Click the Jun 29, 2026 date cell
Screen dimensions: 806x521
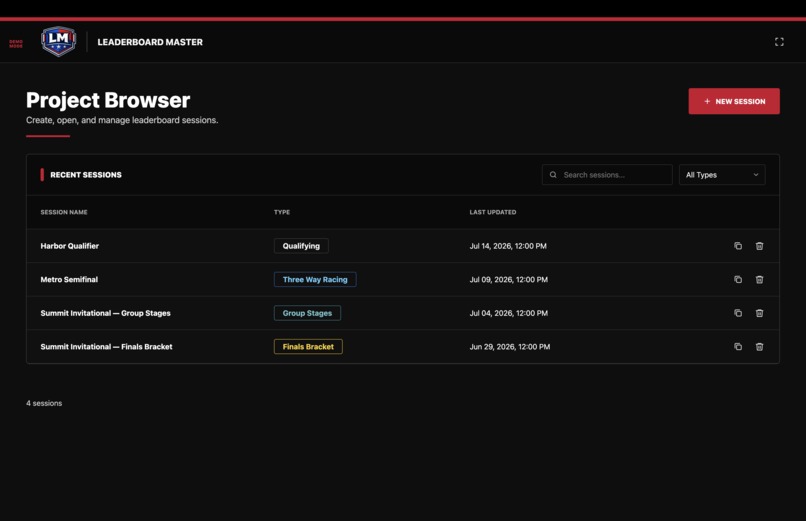(x=509, y=346)
